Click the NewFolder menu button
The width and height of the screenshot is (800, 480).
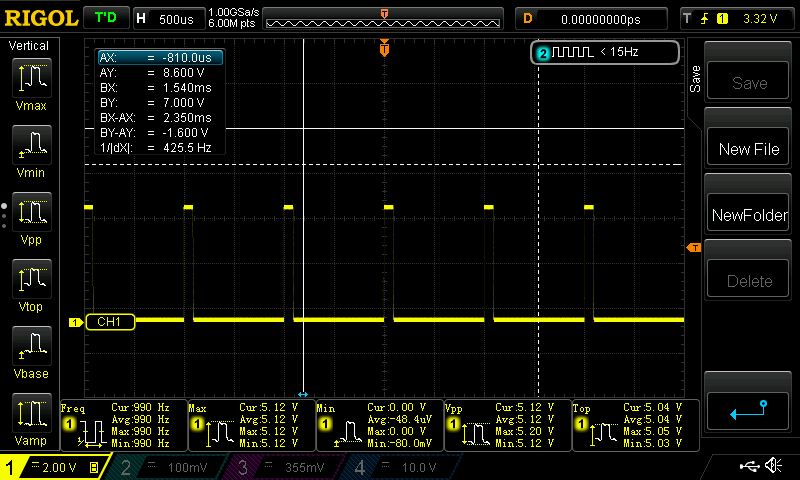(748, 215)
